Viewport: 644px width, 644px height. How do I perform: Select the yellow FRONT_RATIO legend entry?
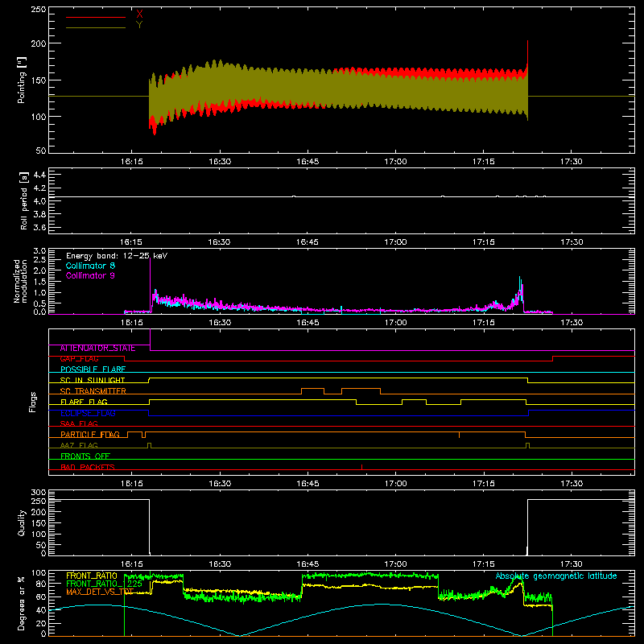[92, 576]
